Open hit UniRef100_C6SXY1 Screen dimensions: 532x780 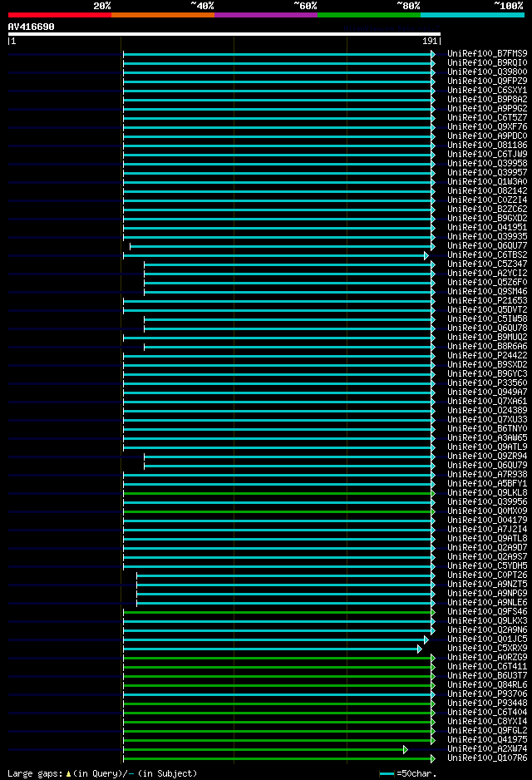coord(487,91)
